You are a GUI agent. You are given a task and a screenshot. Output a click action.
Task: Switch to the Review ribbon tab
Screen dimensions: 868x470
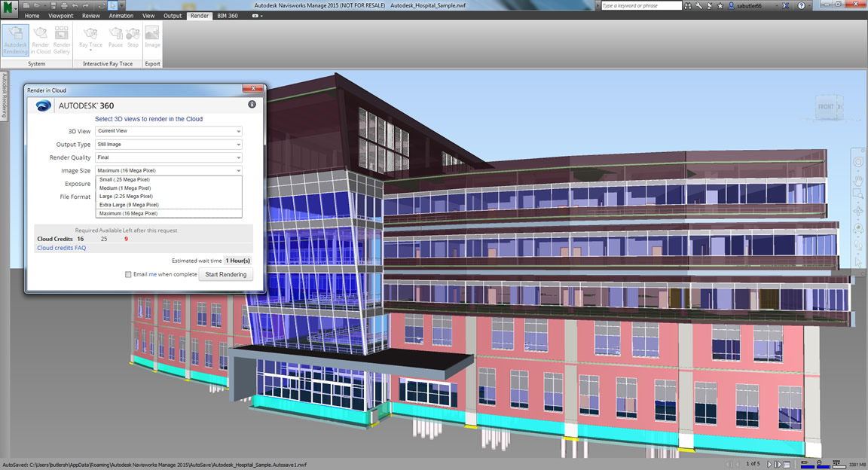(x=90, y=16)
